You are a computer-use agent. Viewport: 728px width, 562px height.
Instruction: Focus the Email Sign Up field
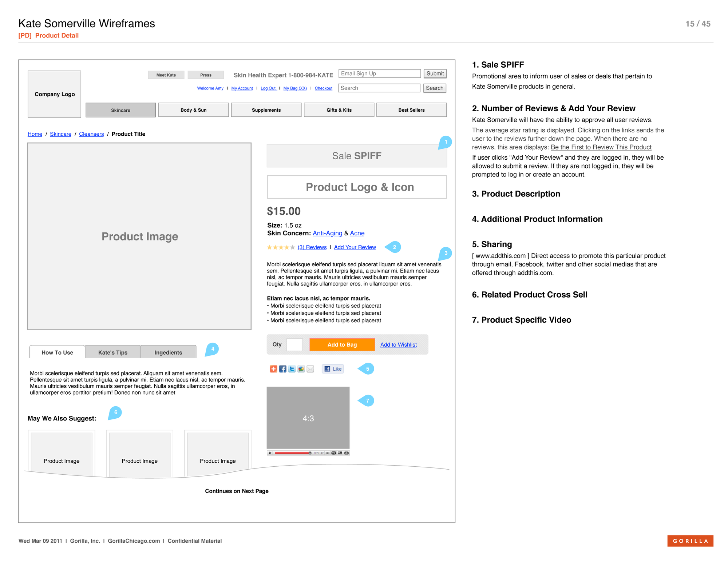click(380, 73)
